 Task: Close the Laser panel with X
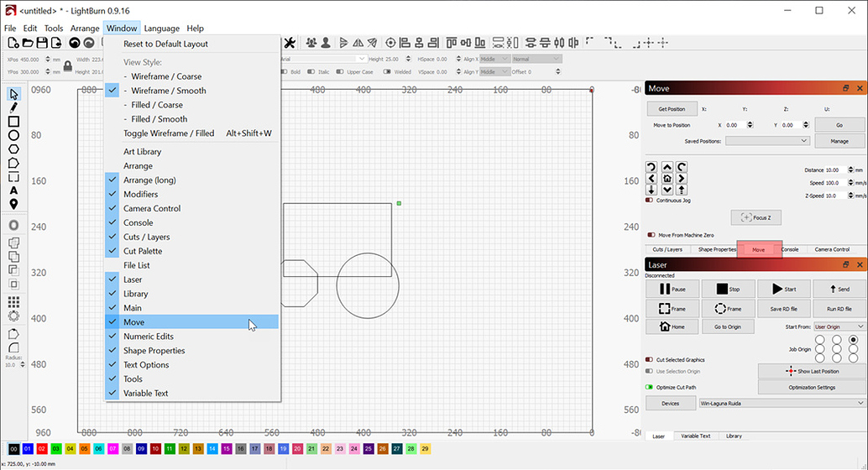860,264
